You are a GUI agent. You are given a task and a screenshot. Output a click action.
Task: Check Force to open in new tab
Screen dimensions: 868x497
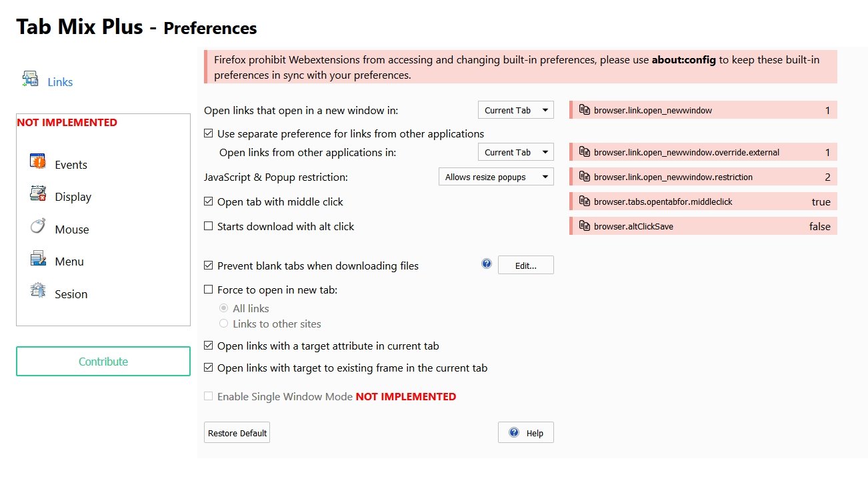(209, 290)
